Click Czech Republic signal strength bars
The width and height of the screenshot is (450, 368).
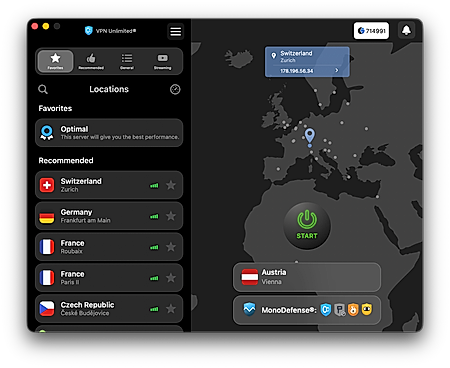(x=154, y=309)
